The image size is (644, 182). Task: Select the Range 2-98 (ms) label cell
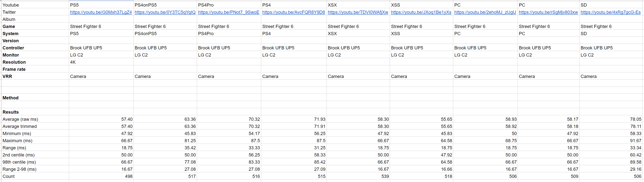35,169
